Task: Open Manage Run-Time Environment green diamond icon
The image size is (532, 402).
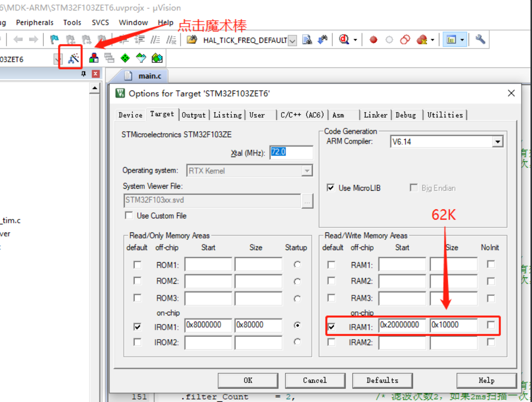Action: tap(125, 58)
